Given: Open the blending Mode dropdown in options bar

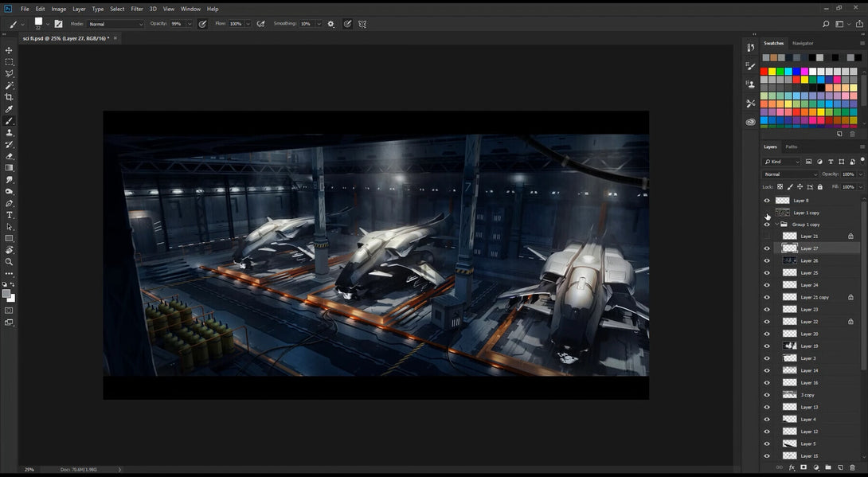Looking at the screenshot, I should coord(115,24).
